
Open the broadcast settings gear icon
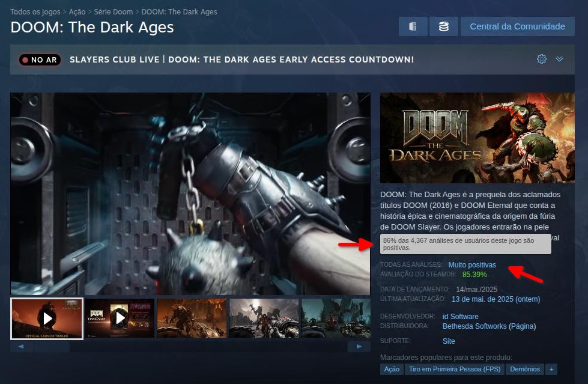point(542,59)
